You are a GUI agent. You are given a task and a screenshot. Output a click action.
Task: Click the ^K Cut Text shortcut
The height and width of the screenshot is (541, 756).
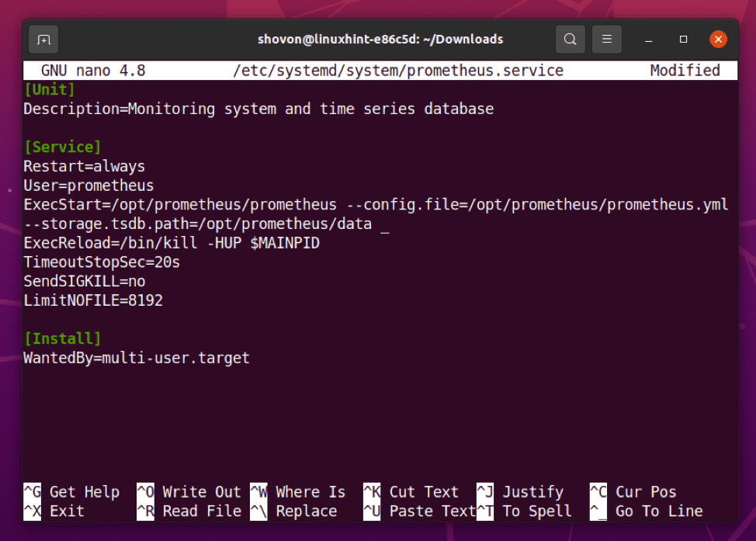coord(411,492)
